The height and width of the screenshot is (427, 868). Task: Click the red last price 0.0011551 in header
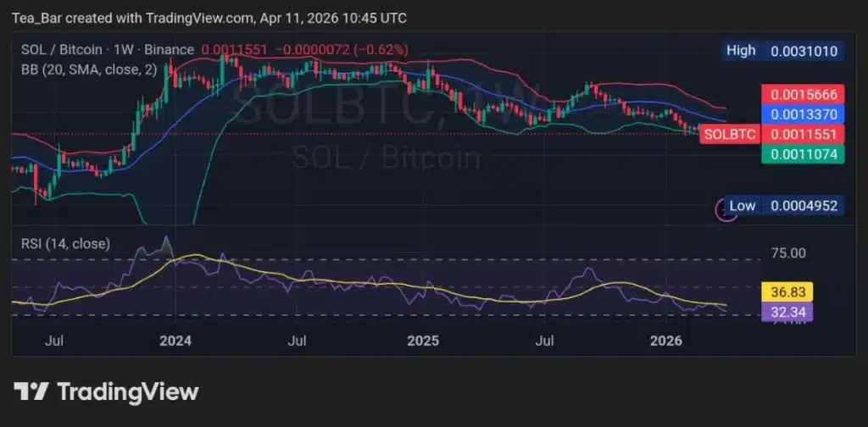pyautogui.click(x=234, y=50)
